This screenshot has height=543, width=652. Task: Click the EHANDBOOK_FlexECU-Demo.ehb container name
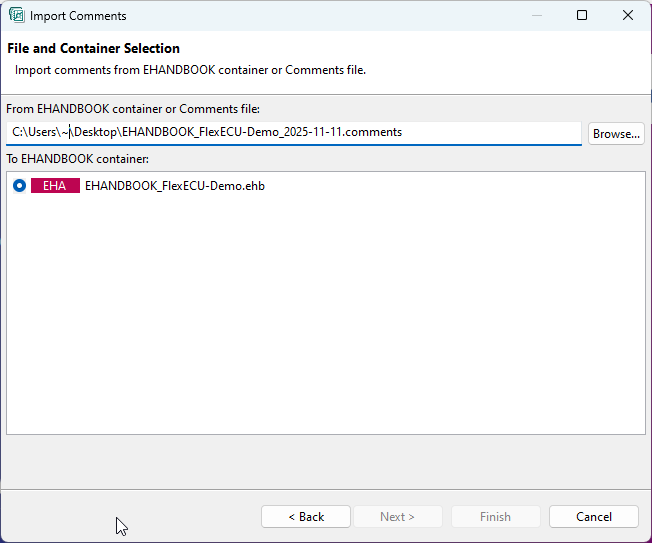pyautogui.click(x=174, y=185)
